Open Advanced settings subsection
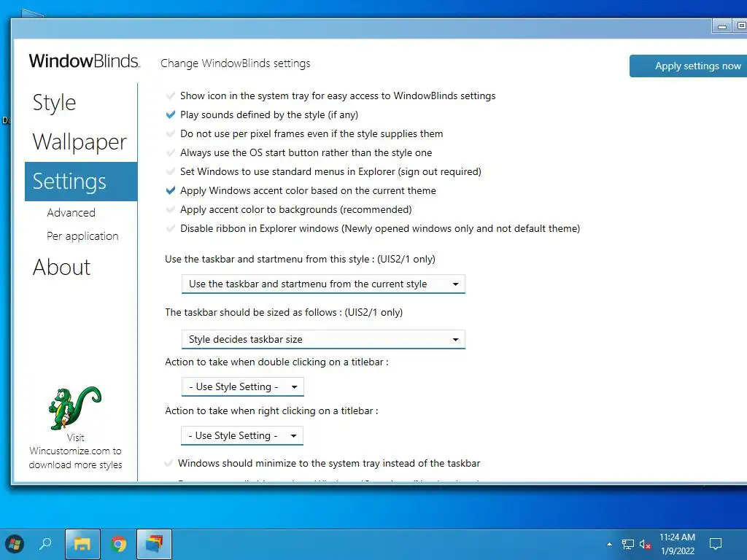The image size is (747, 560). tap(71, 212)
